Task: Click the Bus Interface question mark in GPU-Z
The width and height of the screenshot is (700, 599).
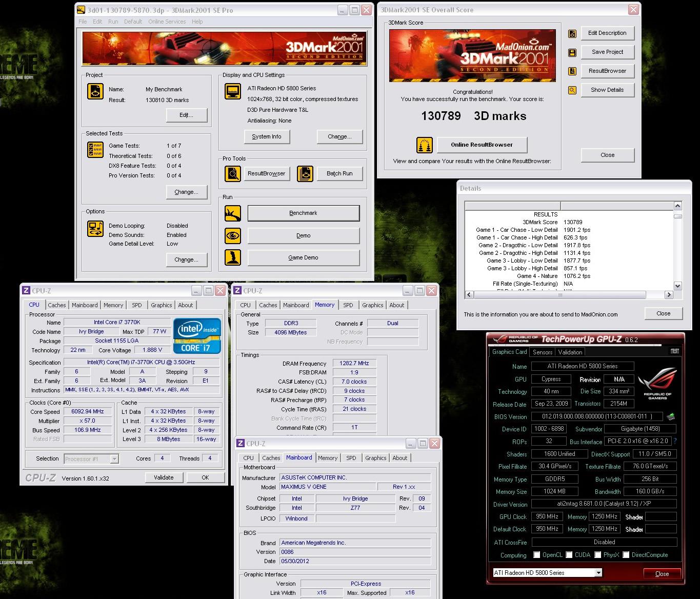Action: coord(675,441)
